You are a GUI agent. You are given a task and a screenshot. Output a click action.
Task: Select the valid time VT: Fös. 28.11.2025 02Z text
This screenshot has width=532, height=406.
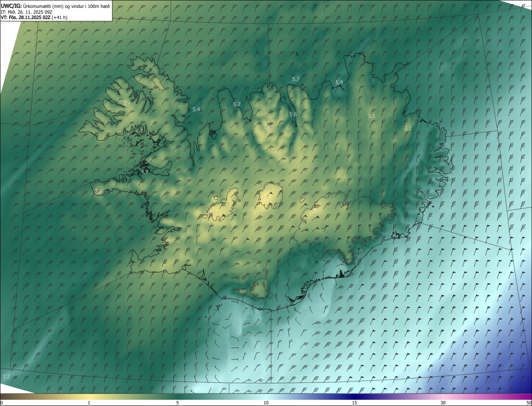[26, 17]
